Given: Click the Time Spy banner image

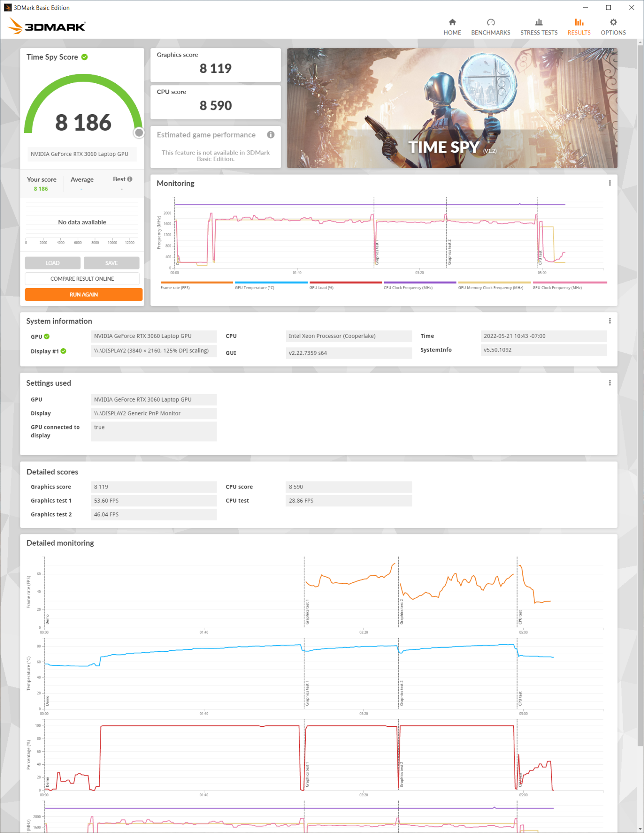Looking at the screenshot, I should click(x=452, y=108).
